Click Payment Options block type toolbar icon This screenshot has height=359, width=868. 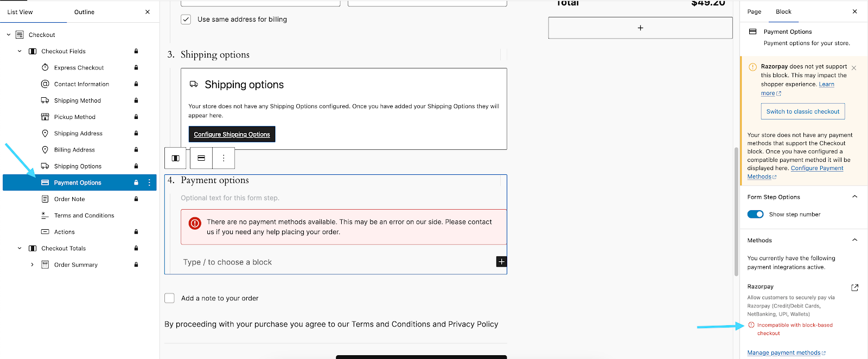pos(201,158)
